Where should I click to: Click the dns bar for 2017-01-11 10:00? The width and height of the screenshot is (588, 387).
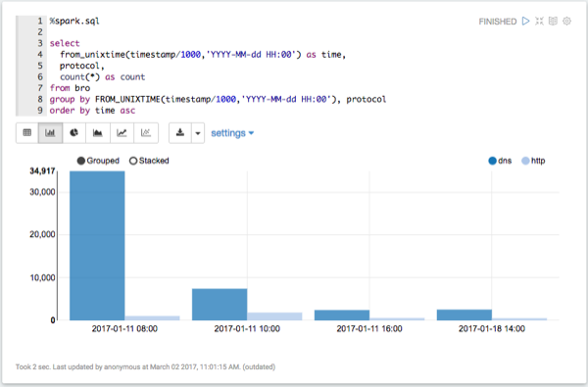click(220, 304)
